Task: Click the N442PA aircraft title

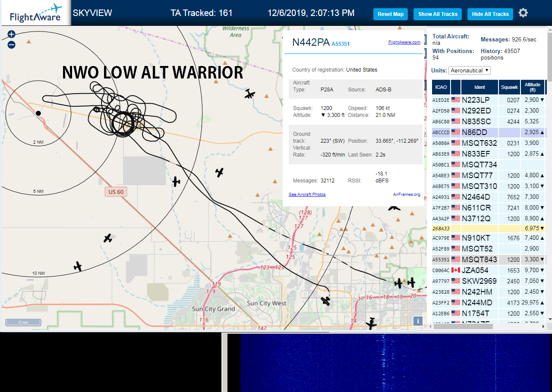Action: [x=311, y=42]
